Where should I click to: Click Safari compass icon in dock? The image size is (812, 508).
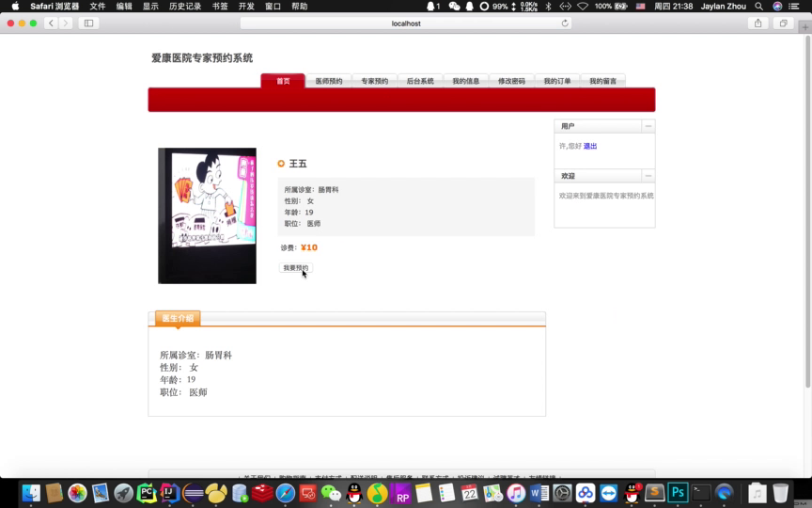point(285,493)
